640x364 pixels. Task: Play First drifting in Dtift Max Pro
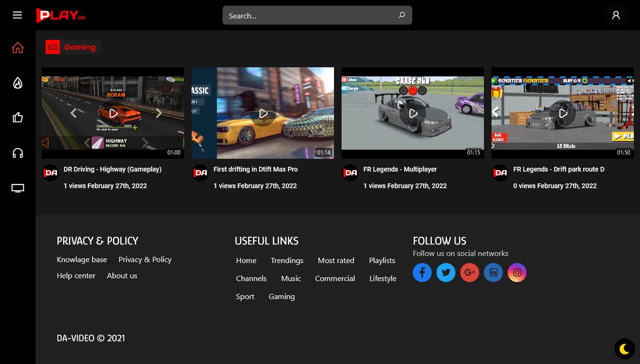pyautogui.click(x=263, y=113)
